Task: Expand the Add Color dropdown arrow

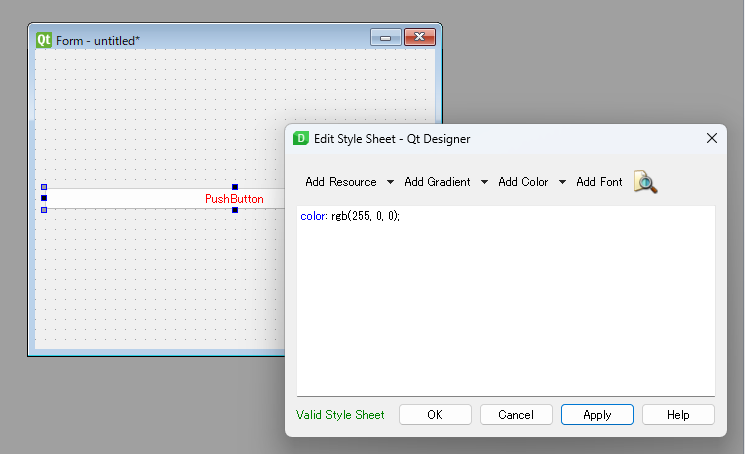Action: [562, 182]
